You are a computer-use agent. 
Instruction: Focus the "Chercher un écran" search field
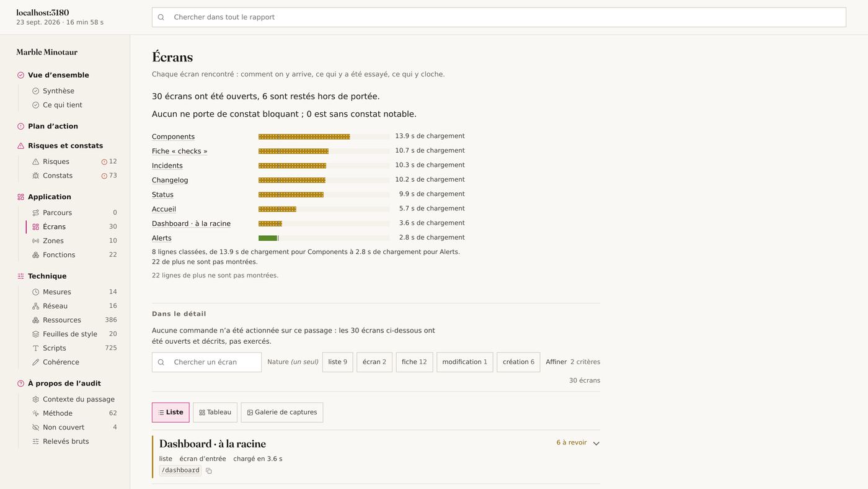coord(207,362)
